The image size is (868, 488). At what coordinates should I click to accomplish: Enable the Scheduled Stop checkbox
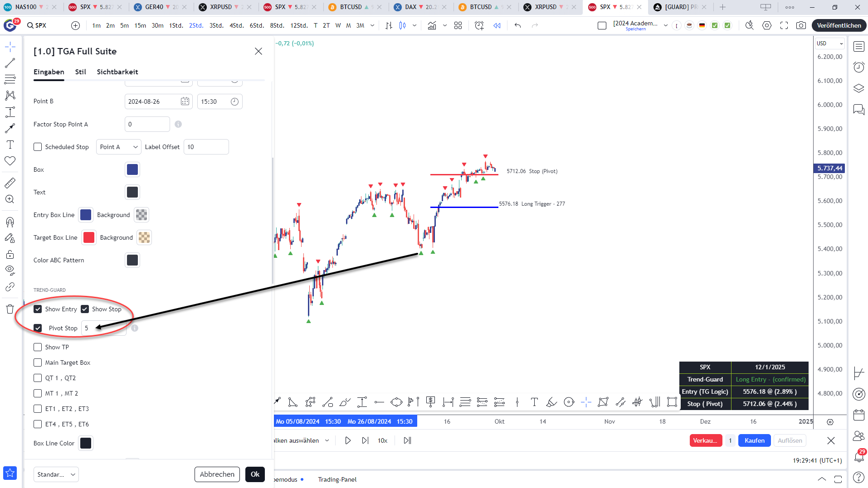click(38, 147)
